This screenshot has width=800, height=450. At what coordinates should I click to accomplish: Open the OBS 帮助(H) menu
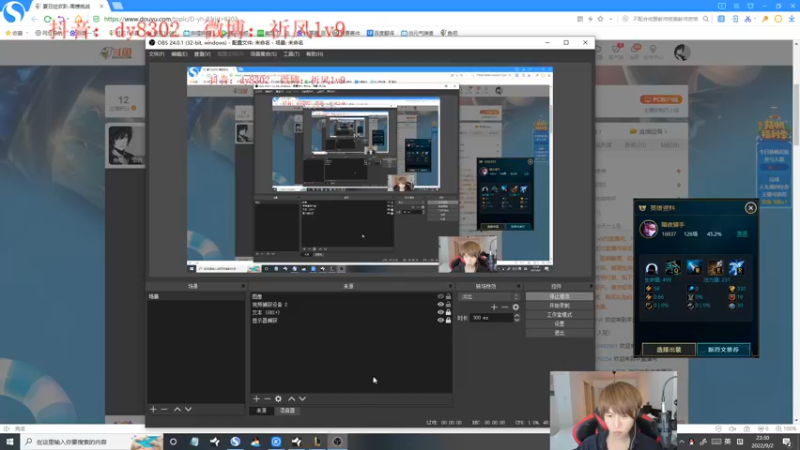coord(315,54)
